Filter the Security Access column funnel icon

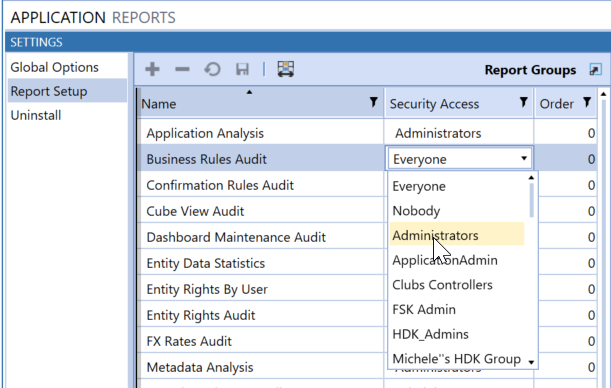tap(524, 102)
